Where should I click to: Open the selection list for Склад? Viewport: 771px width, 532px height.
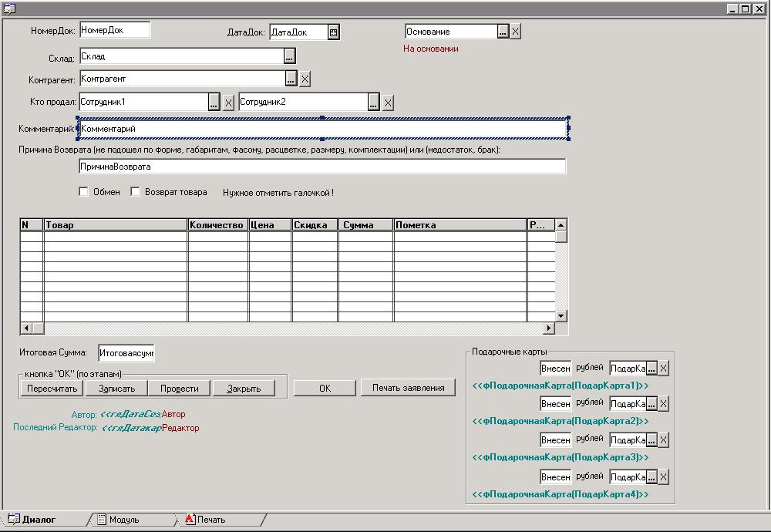click(289, 56)
